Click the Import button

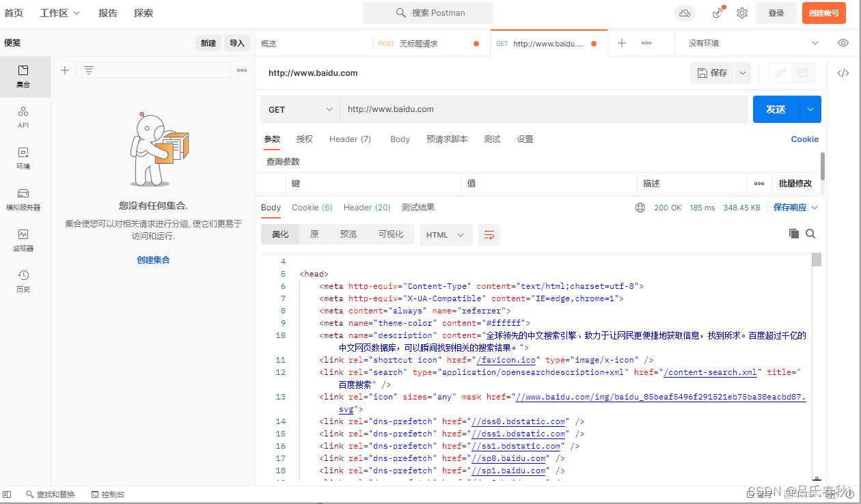(x=236, y=43)
